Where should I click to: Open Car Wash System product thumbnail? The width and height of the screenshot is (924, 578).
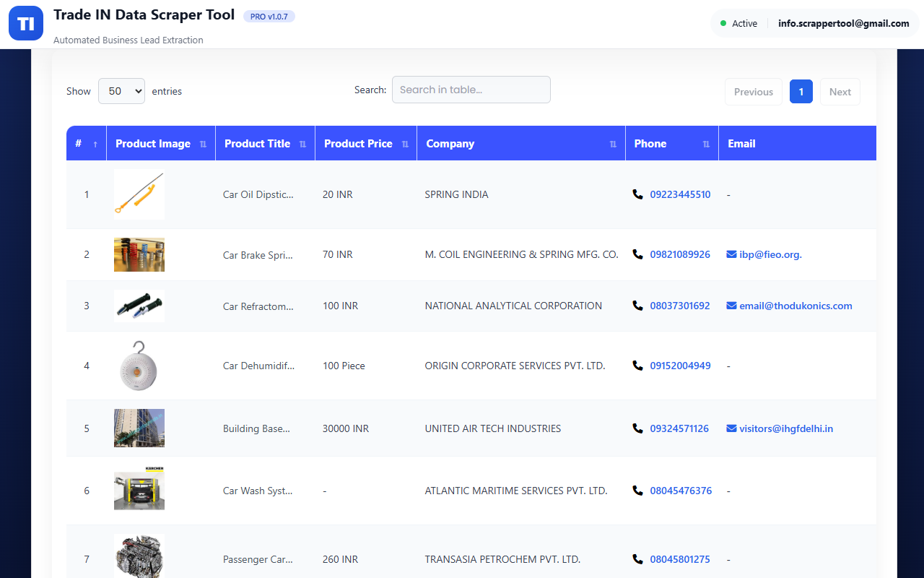point(139,490)
